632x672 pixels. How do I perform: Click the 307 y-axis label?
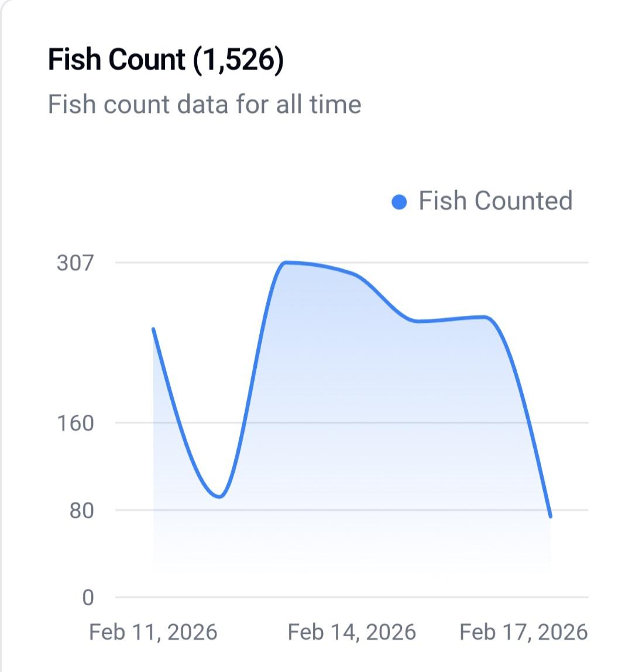click(x=75, y=263)
